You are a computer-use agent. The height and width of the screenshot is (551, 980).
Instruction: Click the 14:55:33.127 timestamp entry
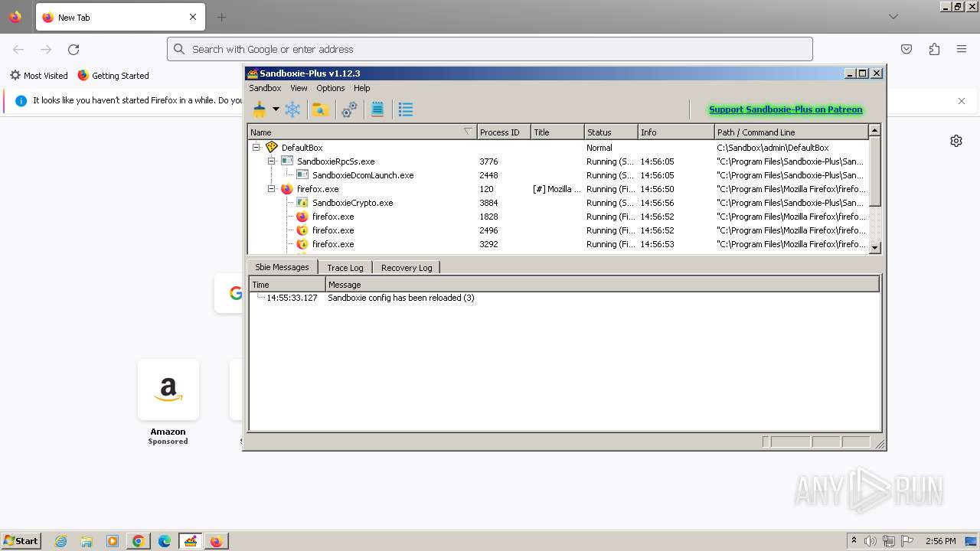click(292, 298)
